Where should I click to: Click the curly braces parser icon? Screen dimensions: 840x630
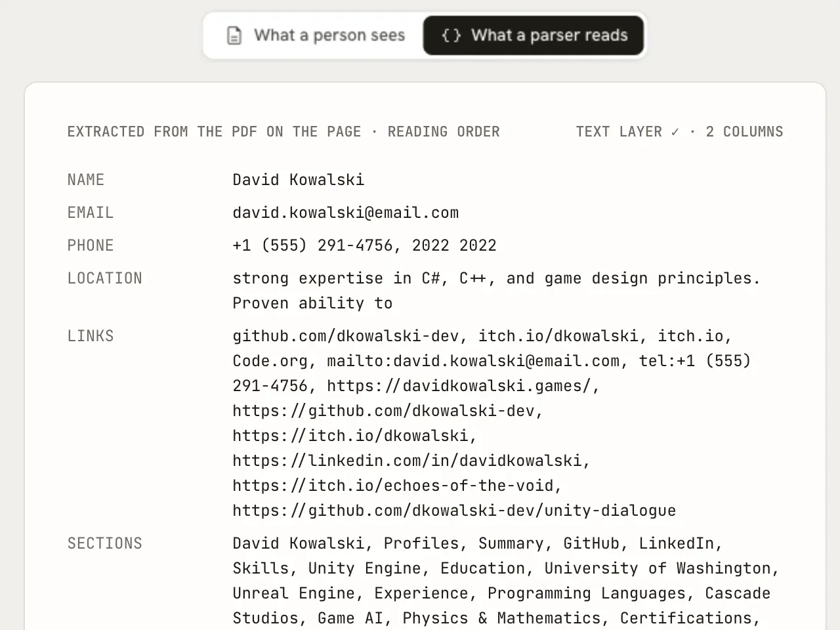[x=451, y=35]
